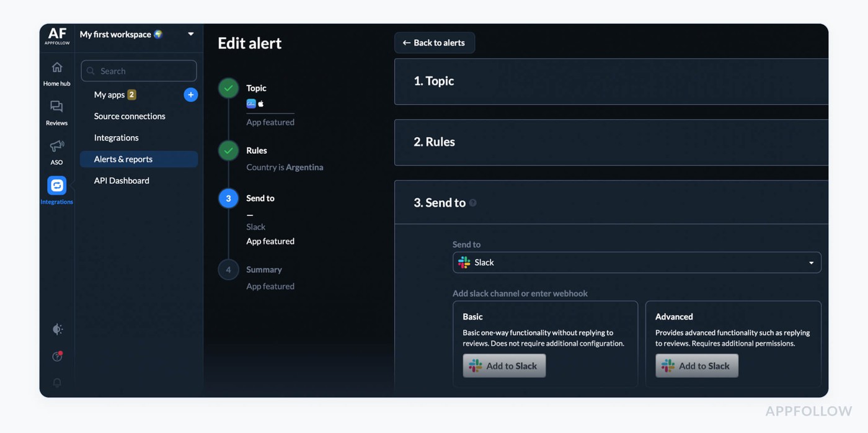
Task: Open help via the question-mark icon
Action: (57, 357)
